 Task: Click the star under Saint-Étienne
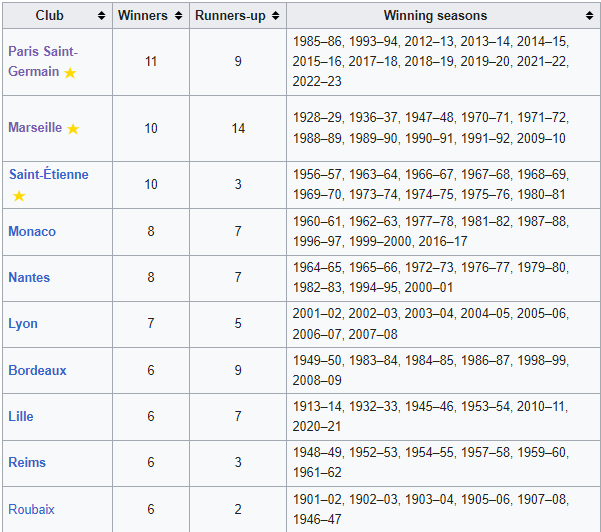[x=19, y=196]
